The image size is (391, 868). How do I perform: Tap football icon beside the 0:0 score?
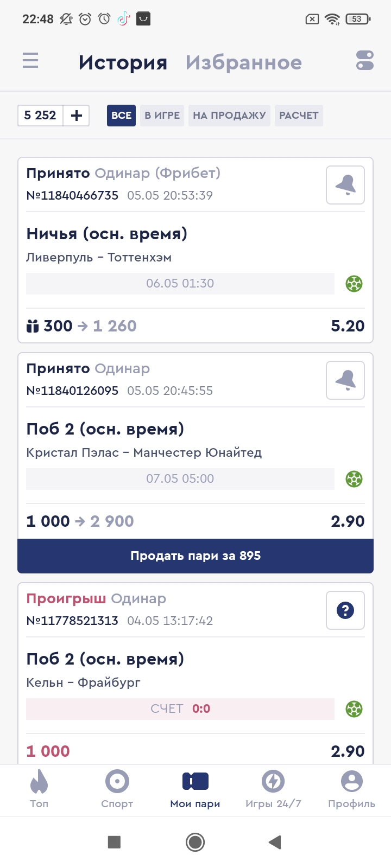point(354,709)
